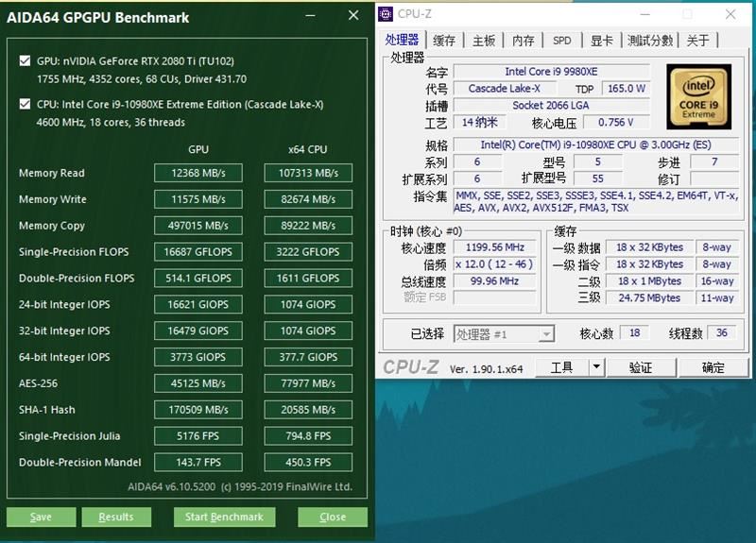Click CPU Memory Copy value 89222 MB/s
Image resolution: width=756 pixels, height=543 pixels.
(308, 226)
